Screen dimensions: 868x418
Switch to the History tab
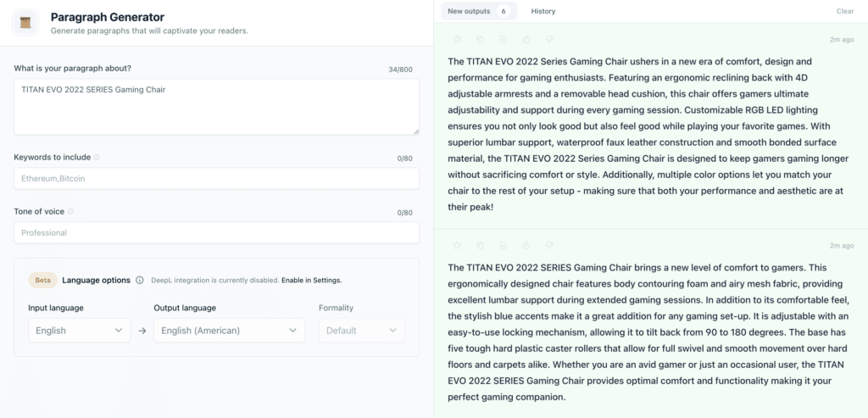pos(543,11)
